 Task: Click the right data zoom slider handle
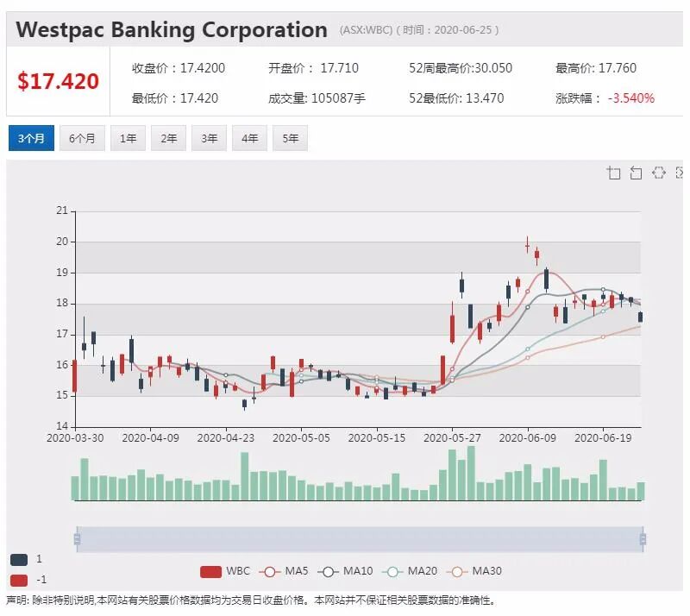pyautogui.click(x=643, y=539)
